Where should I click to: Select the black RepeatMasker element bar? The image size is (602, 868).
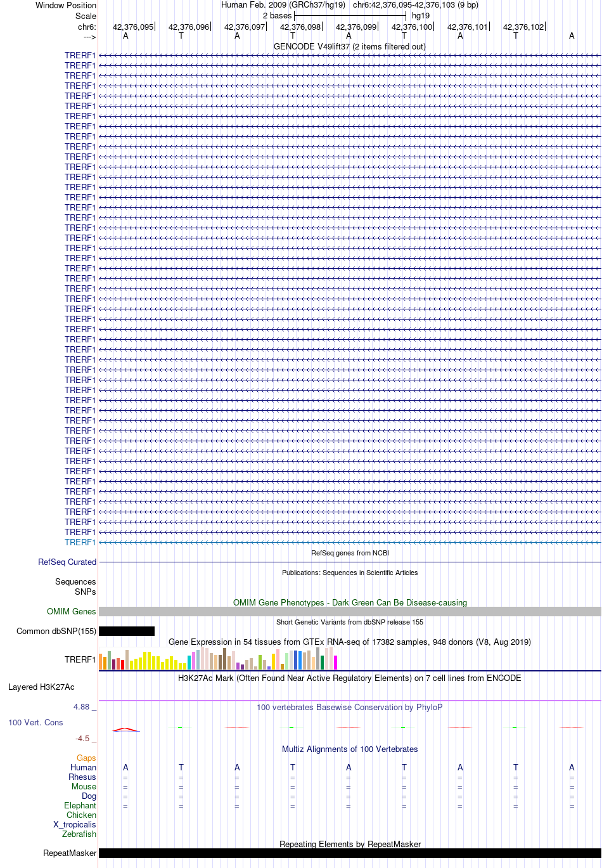[x=350, y=853]
